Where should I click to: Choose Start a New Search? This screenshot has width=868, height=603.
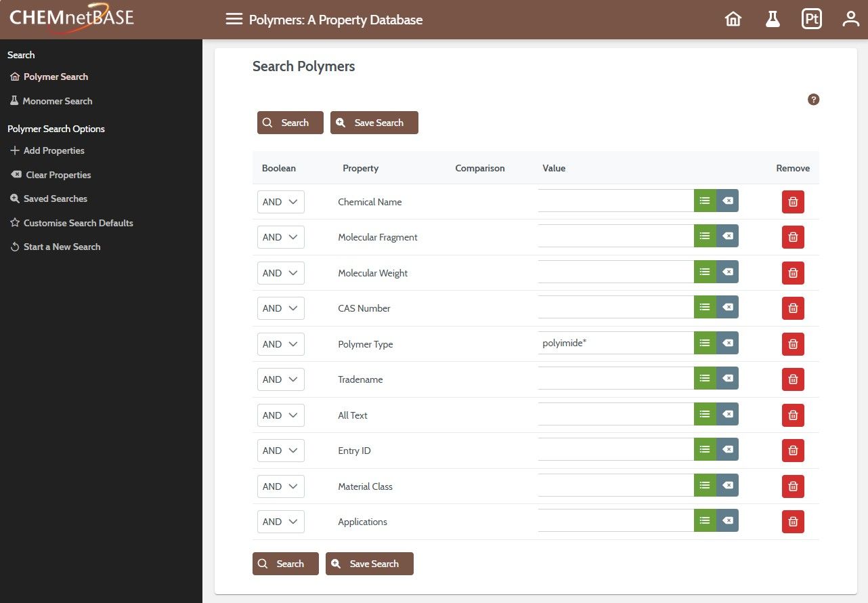click(x=56, y=247)
